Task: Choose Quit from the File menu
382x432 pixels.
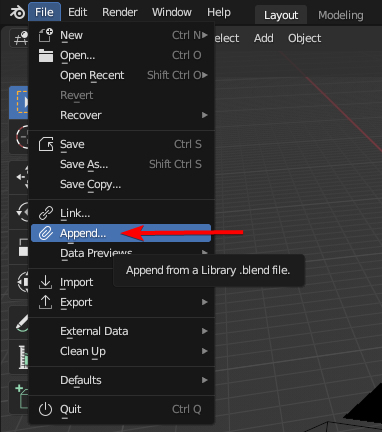Action: 121,409
